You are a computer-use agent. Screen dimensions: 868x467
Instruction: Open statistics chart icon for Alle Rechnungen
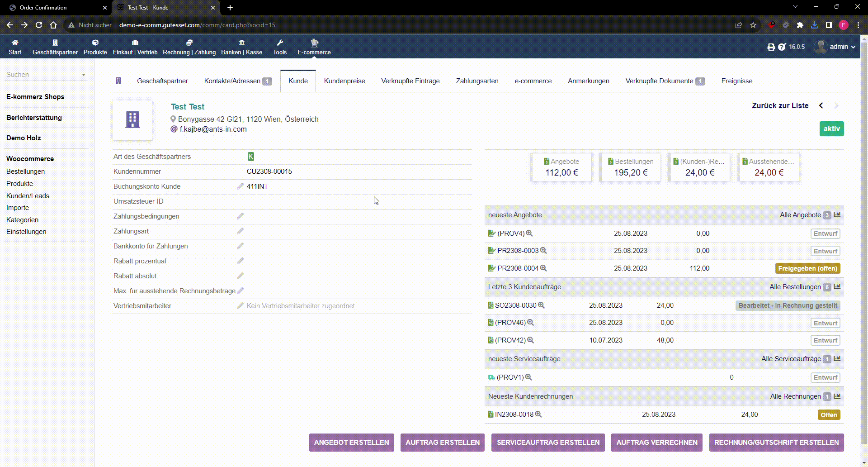pyautogui.click(x=837, y=396)
